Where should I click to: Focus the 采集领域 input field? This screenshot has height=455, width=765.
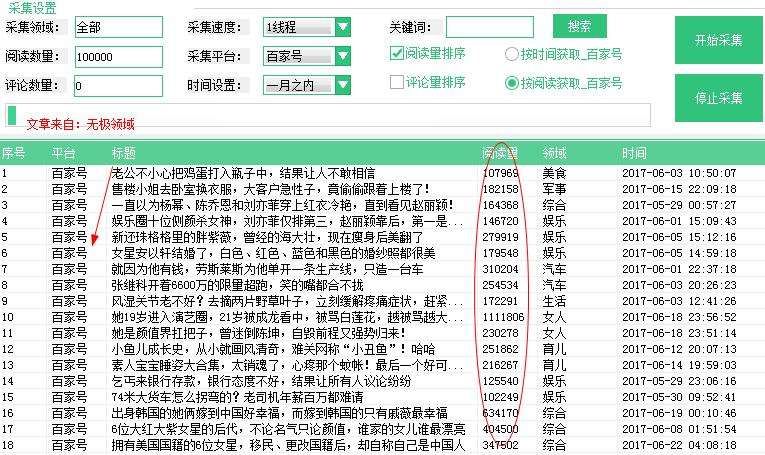click(119, 27)
